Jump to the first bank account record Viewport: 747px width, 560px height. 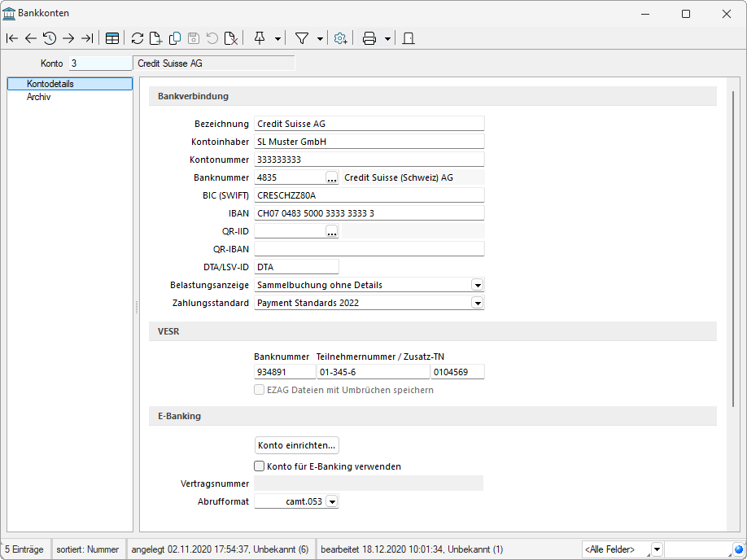tap(11, 38)
